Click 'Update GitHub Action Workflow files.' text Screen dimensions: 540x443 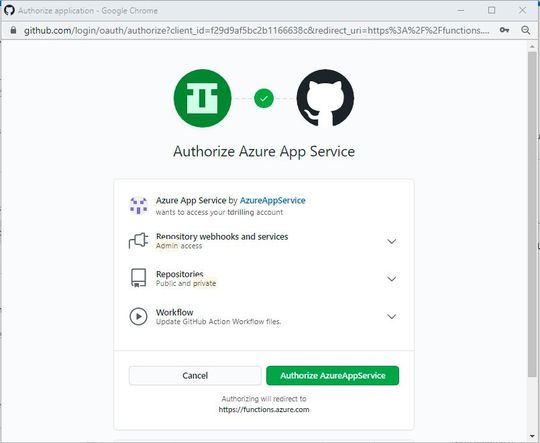[x=218, y=322]
